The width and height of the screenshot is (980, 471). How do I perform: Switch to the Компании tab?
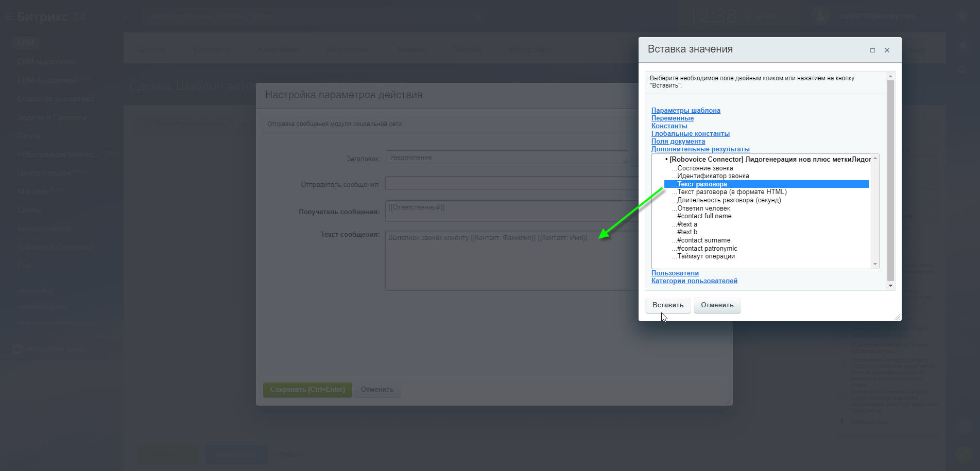(x=278, y=49)
